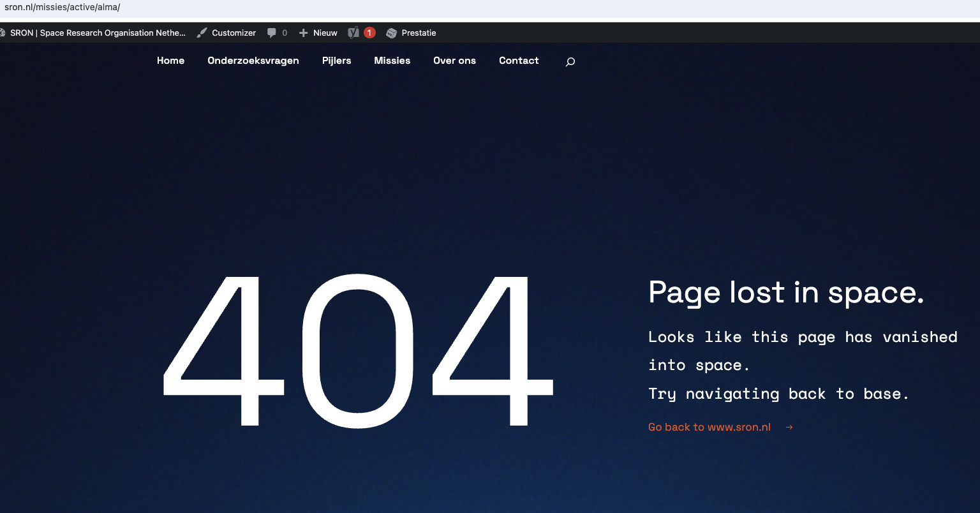The height and width of the screenshot is (513, 980).
Task: Navigate to the Contact page
Action: (519, 61)
